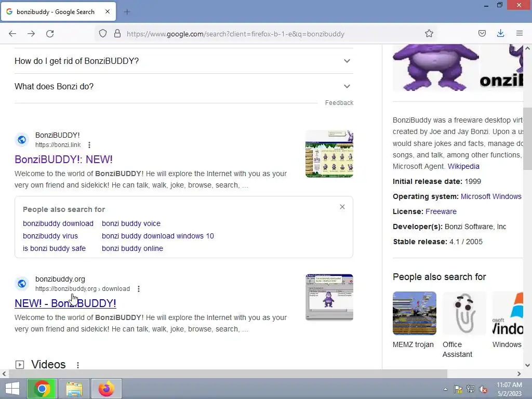Search for 'bonzi buddy online' suggestion
Image resolution: width=532 pixels, height=399 pixels.
[132, 249]
